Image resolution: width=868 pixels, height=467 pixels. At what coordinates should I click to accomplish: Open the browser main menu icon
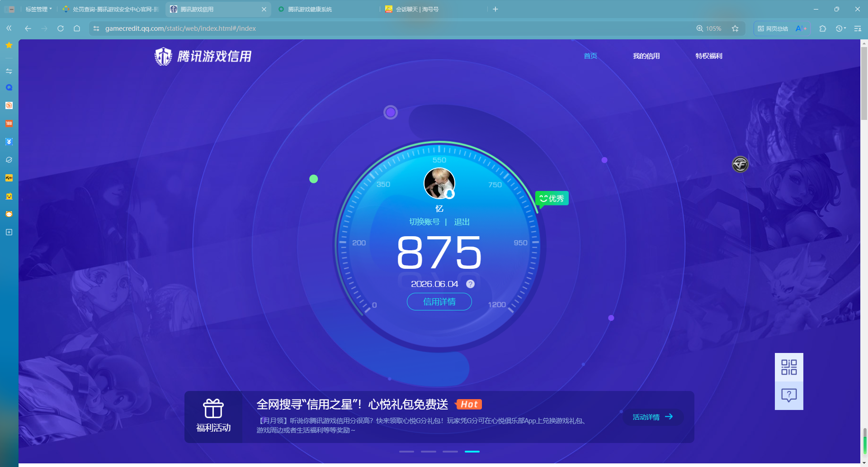pos(858,28)
